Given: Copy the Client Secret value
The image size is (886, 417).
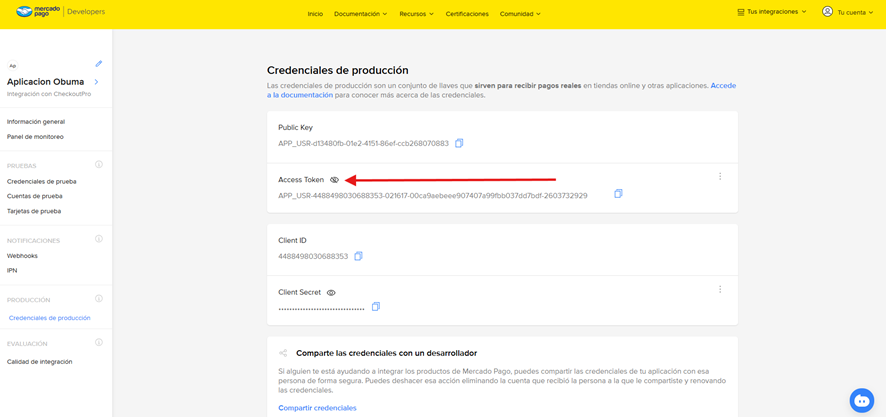Looking at the screenshot, I should click(x=376, y=307).
